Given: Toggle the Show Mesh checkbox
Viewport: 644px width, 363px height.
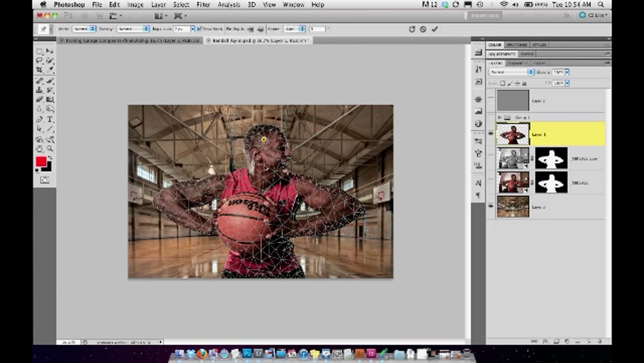Looking at the screenshot, I should 200,29.
